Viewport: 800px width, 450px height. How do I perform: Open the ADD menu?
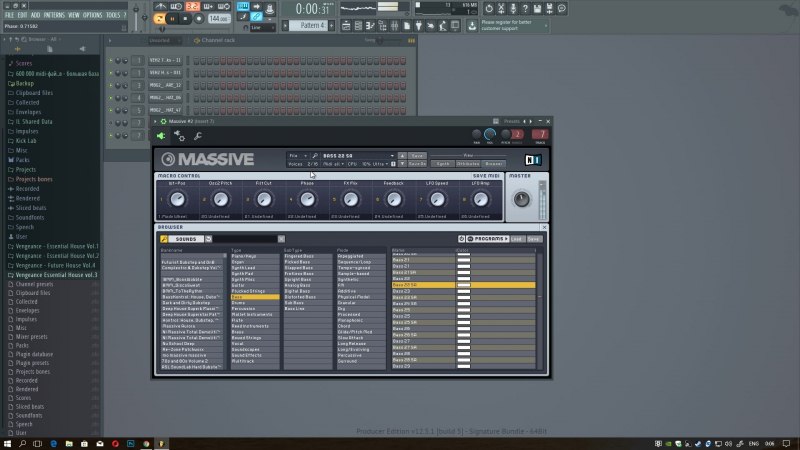(35, 15)
